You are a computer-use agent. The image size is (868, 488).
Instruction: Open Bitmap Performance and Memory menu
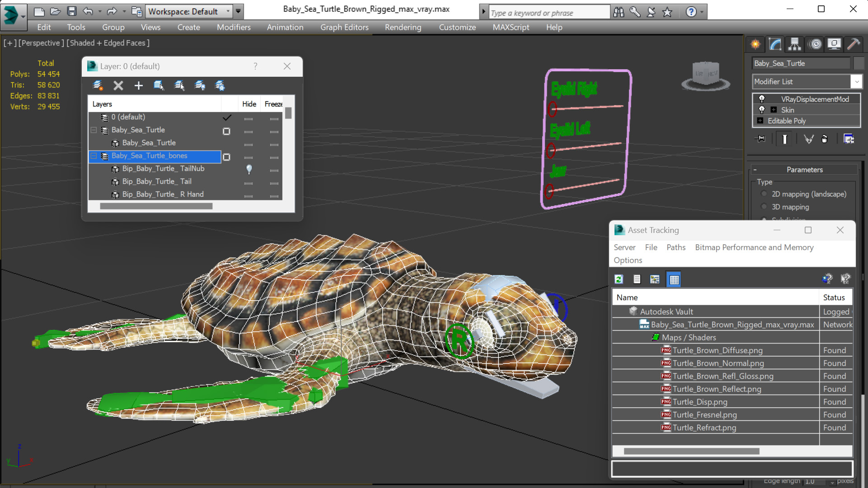(x=754, y=247)
